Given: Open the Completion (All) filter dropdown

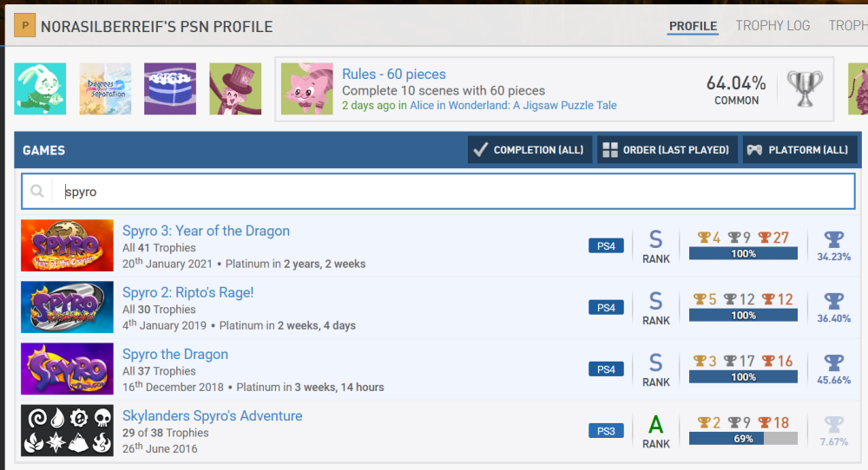Looking at the screenshot, I should (x=529, y=150).
